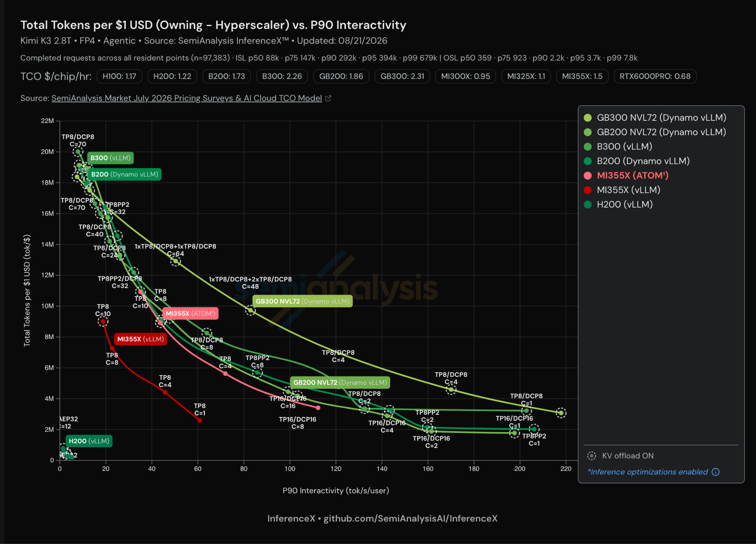Click the dashed-circle KV offload ON icon

(591, 456)
